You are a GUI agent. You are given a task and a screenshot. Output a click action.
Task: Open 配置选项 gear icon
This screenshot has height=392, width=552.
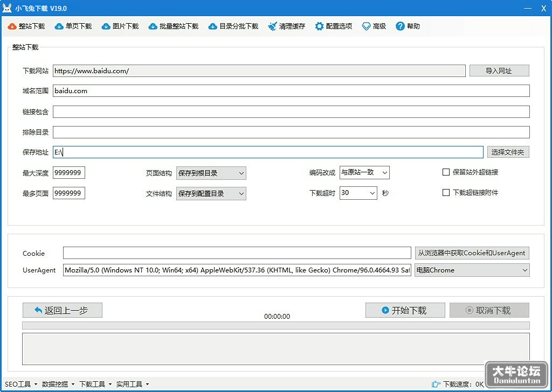319,26
